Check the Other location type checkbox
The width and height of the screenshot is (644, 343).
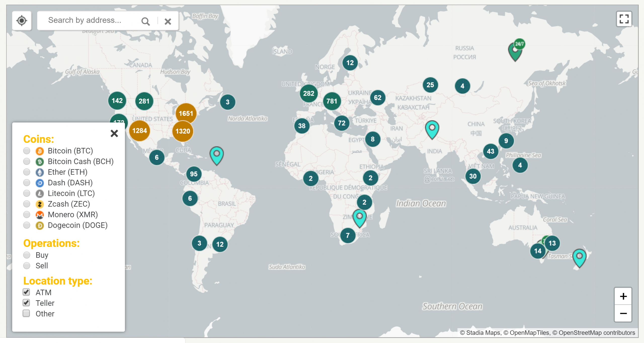point(26,313)
